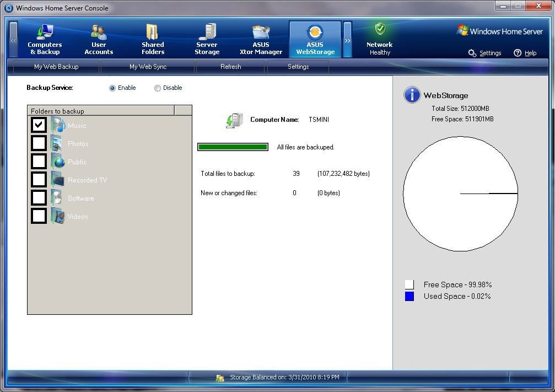This screenshot has height=392, width=555.
Task: Open the Computers & Backup tab icon
Action: pos(45,32)
